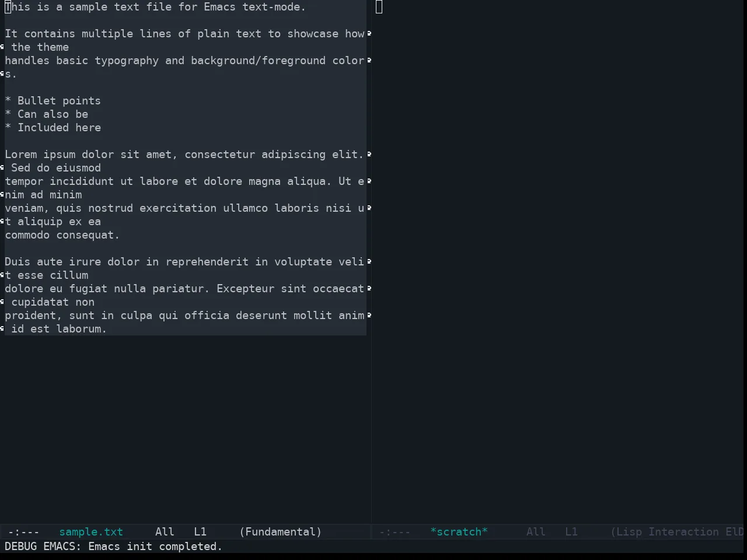
Task: Click the wrap arrow after "mollit anim"
Action: coord(369,316)
